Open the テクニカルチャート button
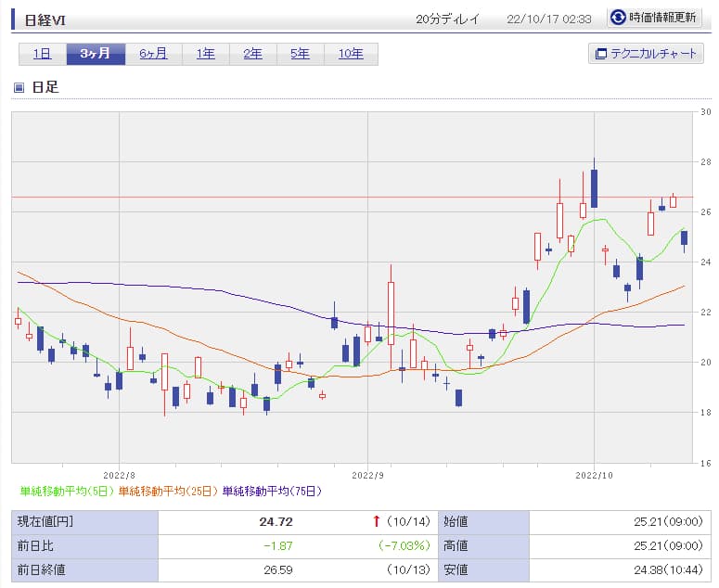Viewport: 719px width, 588px height. tap(646, 54)
